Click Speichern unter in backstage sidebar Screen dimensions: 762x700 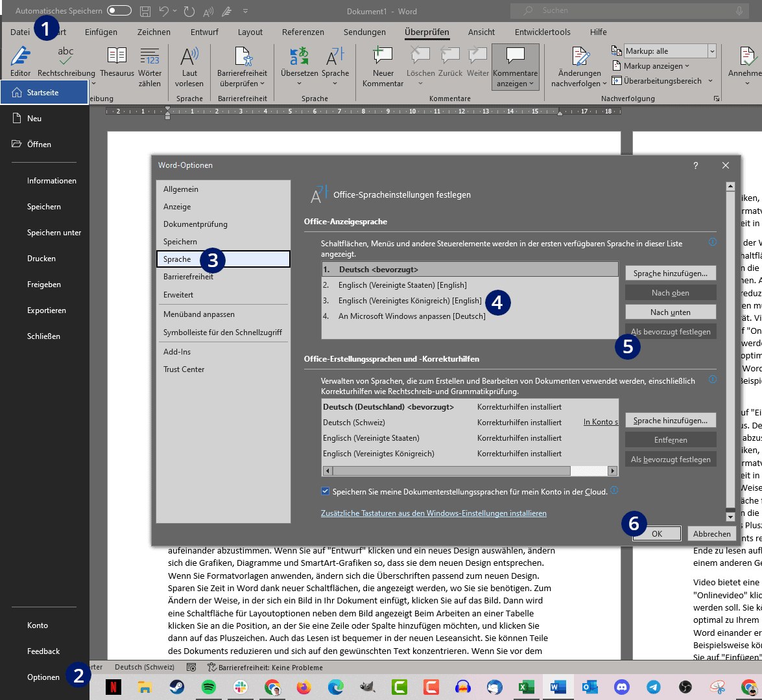(x=54, y=233)
